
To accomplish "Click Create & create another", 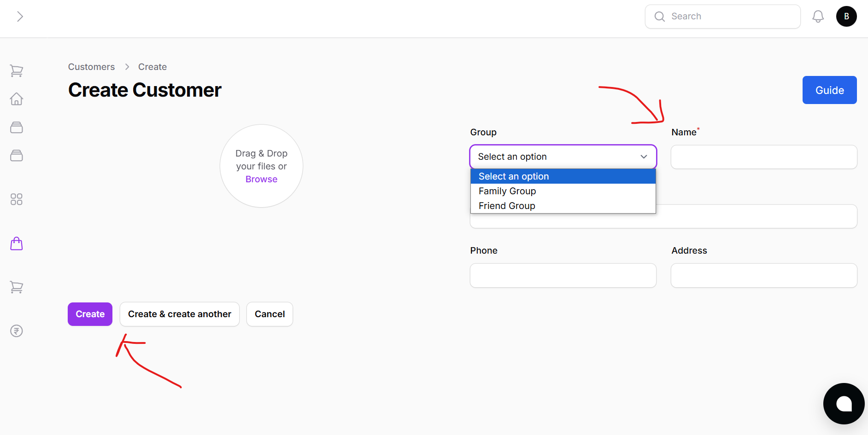I will (179, 314).
